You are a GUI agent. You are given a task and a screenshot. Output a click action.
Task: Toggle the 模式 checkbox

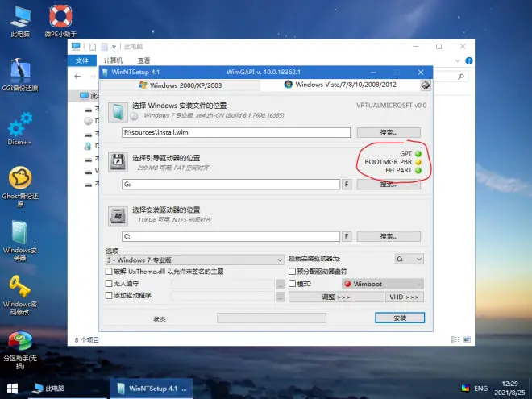(x=292, y=283)
